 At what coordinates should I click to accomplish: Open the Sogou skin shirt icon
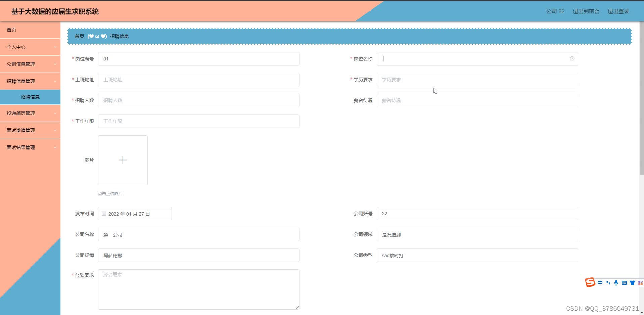(x=632, y=283)
